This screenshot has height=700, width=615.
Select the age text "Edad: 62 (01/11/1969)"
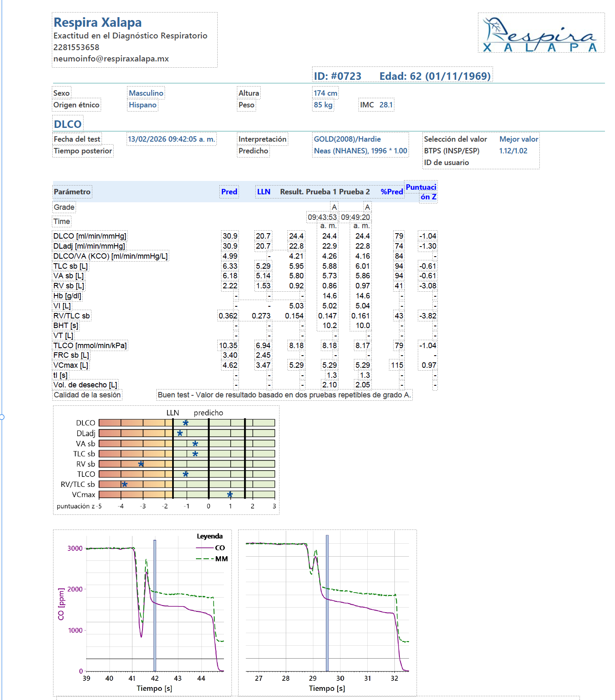click(435, 76)
